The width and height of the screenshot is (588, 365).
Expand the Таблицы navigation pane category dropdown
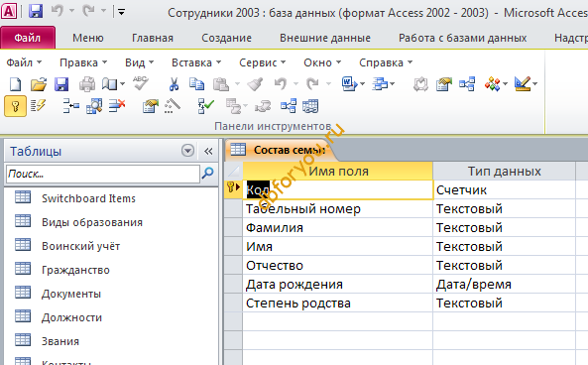coord(187,151)
